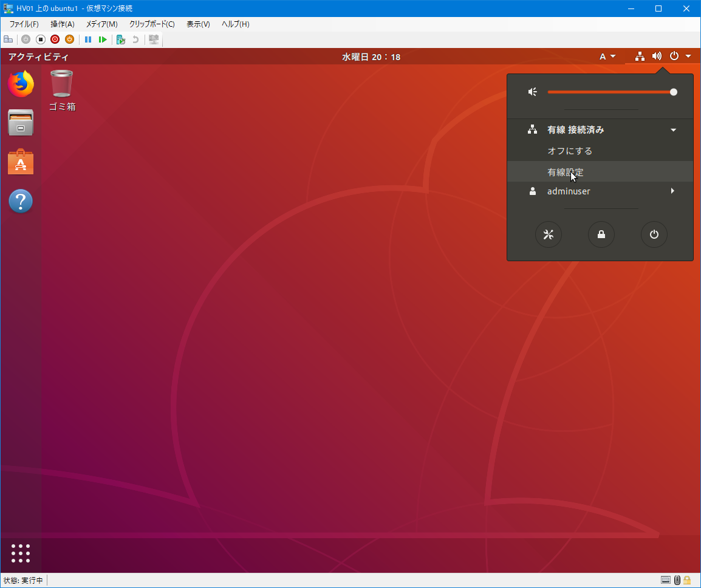Expand the adminuser submenu
Image resolution: width=701 pixels, height=588 pixels.
coord(672,191)
